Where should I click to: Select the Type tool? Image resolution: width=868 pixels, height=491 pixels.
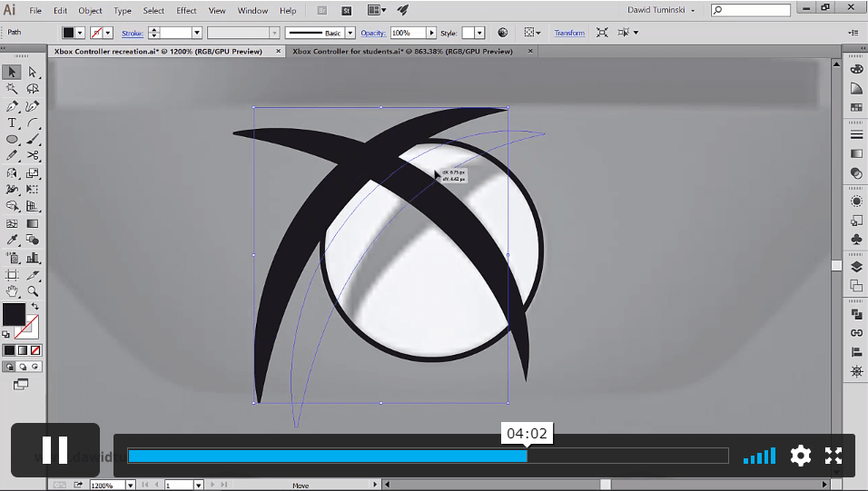[12, 123]
